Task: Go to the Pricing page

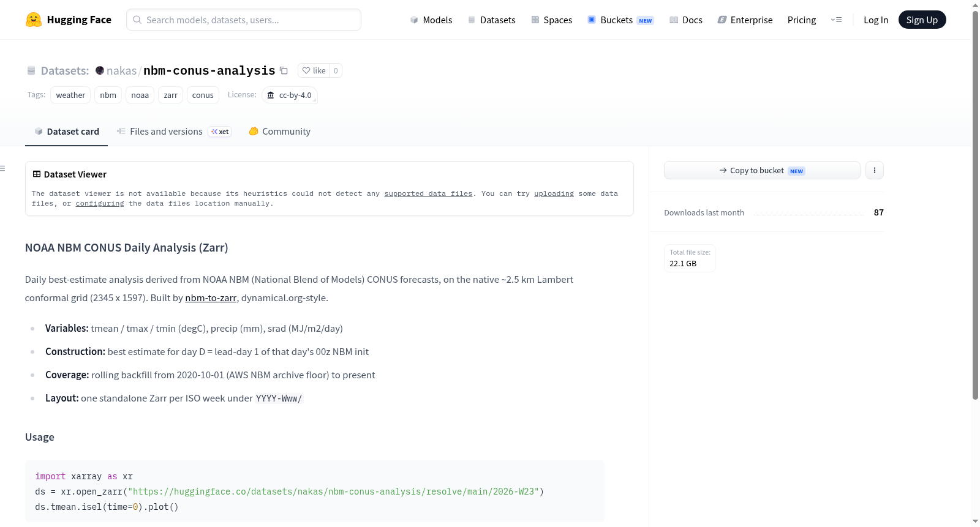Action: pos(802,20)
